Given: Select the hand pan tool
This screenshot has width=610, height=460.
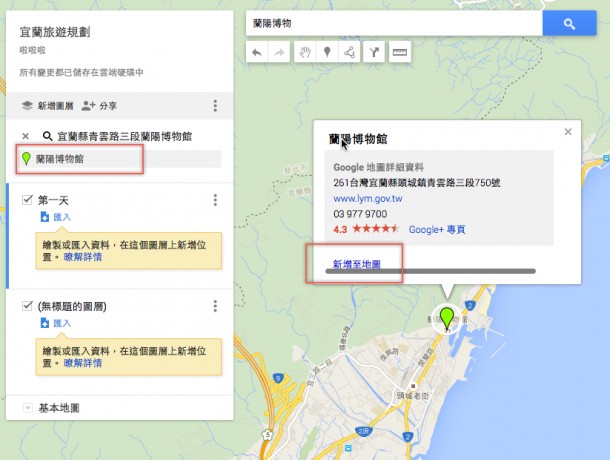Looking at the screenshot, I should pyautogui.click(x=305, y=52).
